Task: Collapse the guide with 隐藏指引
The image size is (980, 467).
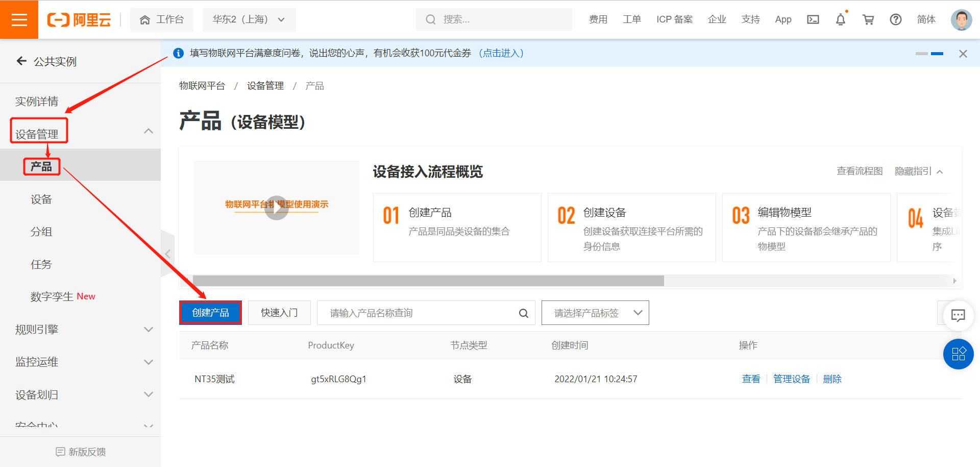Action: pos(919,171)
